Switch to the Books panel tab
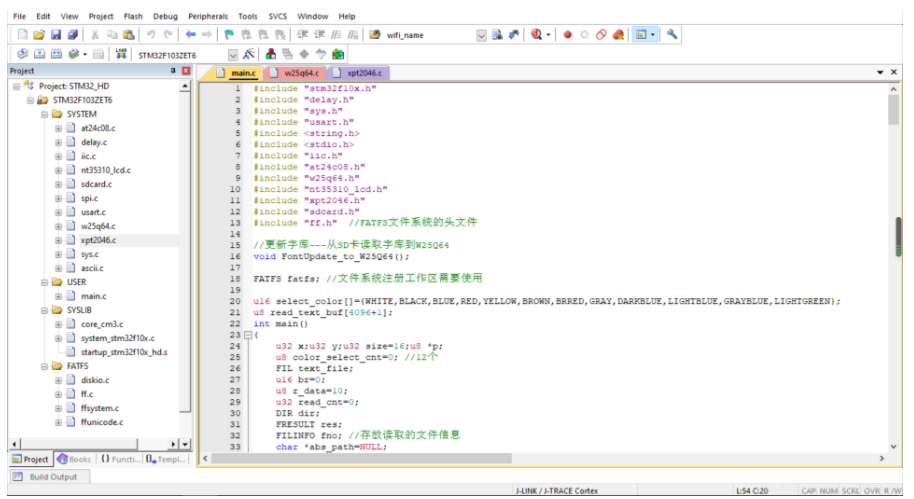The image size is (914, 499). tap(74, 459)
